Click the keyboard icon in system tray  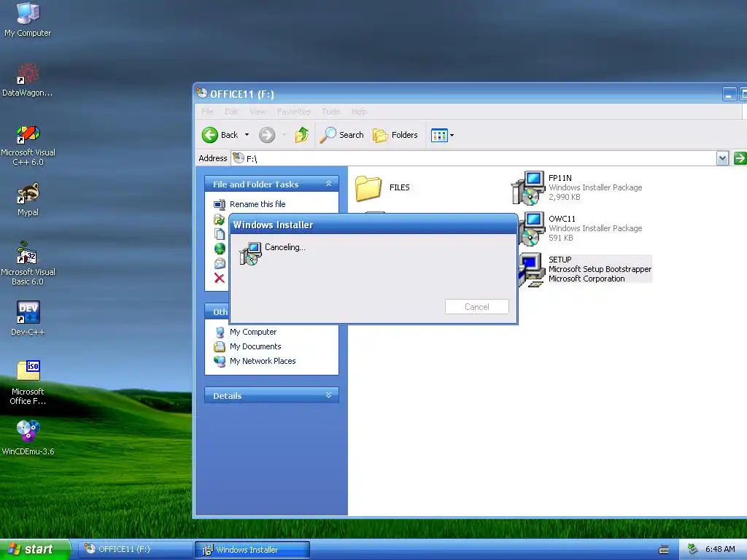[664, 550]
